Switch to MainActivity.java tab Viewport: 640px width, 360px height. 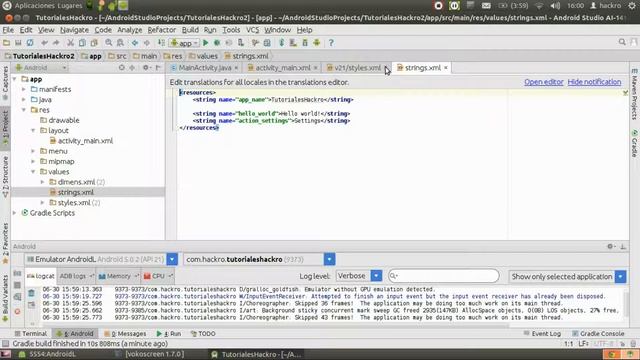click(x=204, y=68)
